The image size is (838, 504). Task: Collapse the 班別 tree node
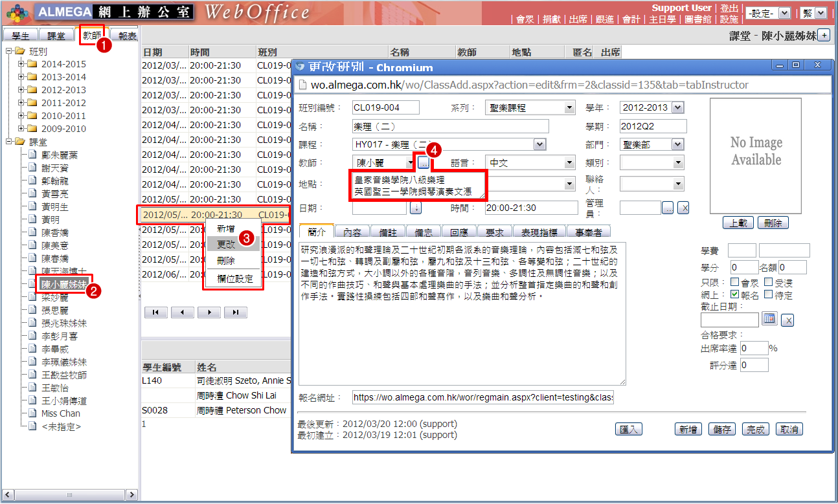pyautogui.click(x=8, y=51)
